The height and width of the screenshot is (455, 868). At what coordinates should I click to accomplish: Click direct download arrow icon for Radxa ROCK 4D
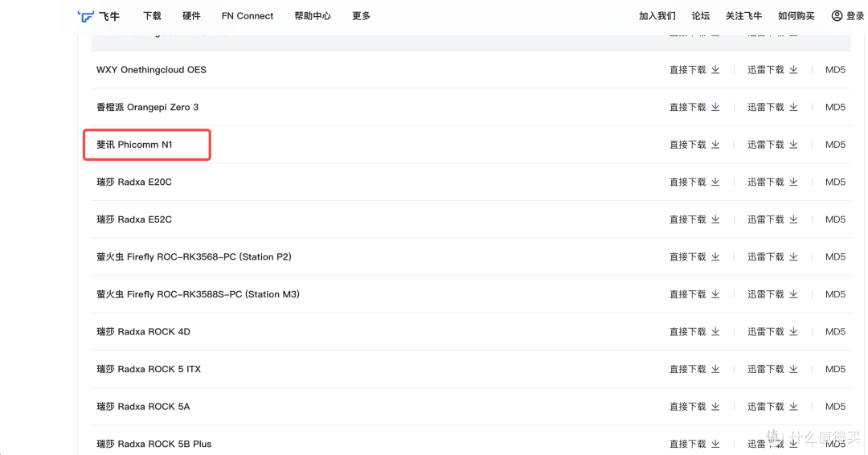(x=716, y=331)
